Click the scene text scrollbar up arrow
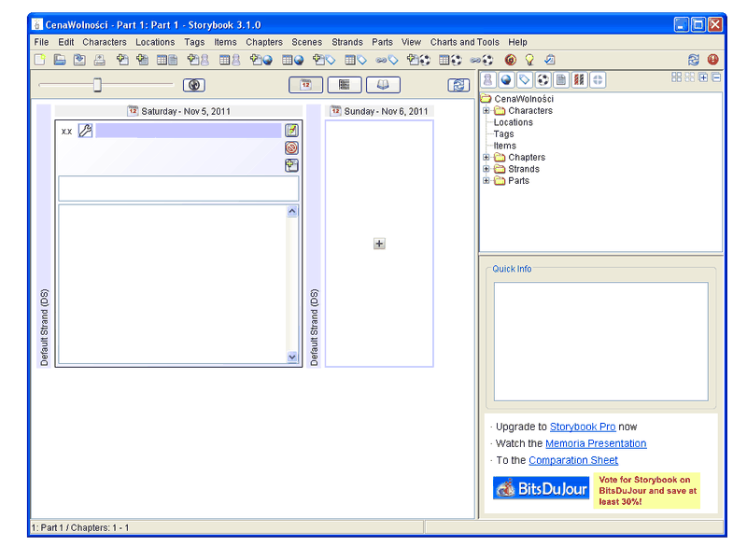The height and width of the screenshot is (560, 747). click(292, 211)
